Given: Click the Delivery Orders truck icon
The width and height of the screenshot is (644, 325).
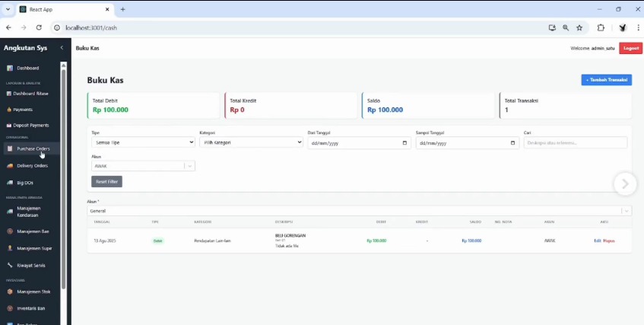Looking at the screenshot, I should (10, 166).
